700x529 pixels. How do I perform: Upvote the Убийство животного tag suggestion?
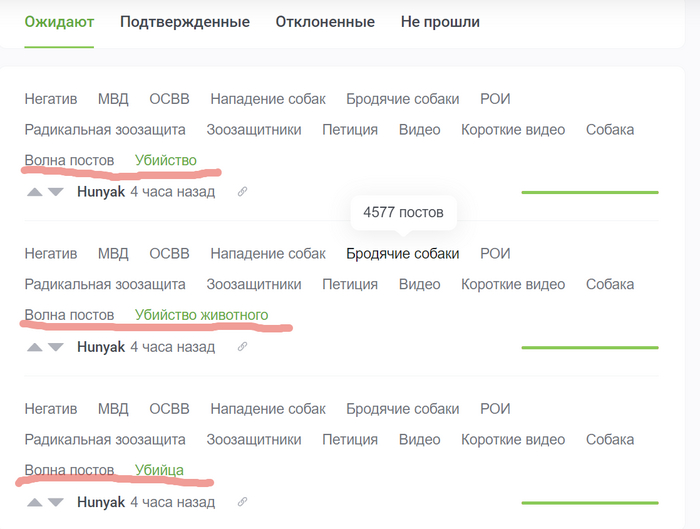pyautogui.click(x=34, y=347)
